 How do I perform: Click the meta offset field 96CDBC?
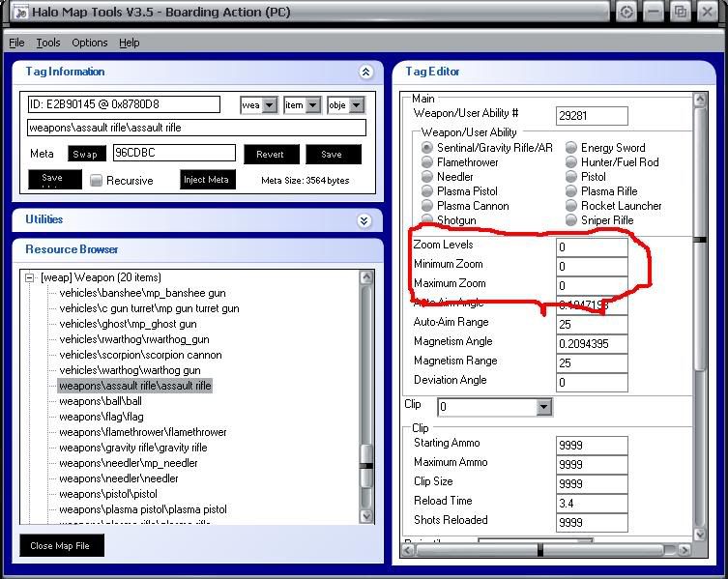(x=174, y=153)
